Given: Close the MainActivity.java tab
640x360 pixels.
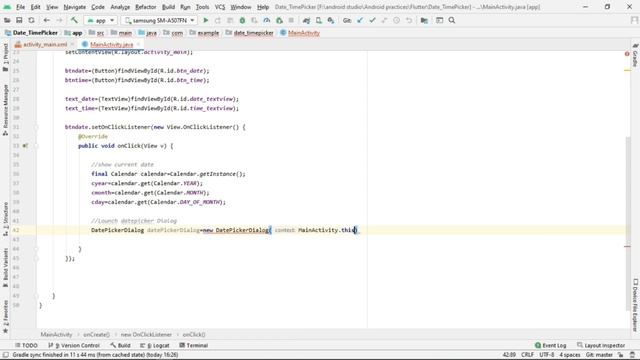Looking at the screenshot, I should [x=139, y=44].
